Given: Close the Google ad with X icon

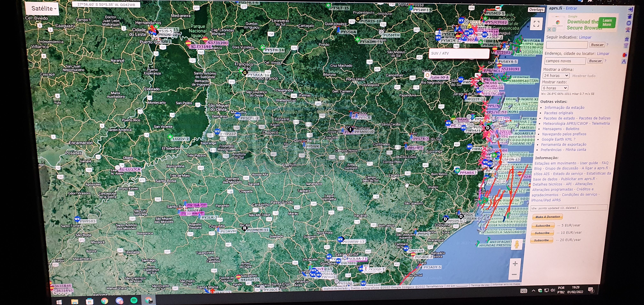Looking at the screenshot, I should tap(549, 30).
